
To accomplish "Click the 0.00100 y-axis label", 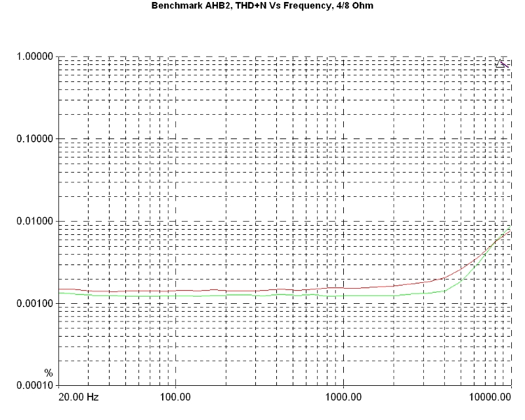I will (35, 303).
